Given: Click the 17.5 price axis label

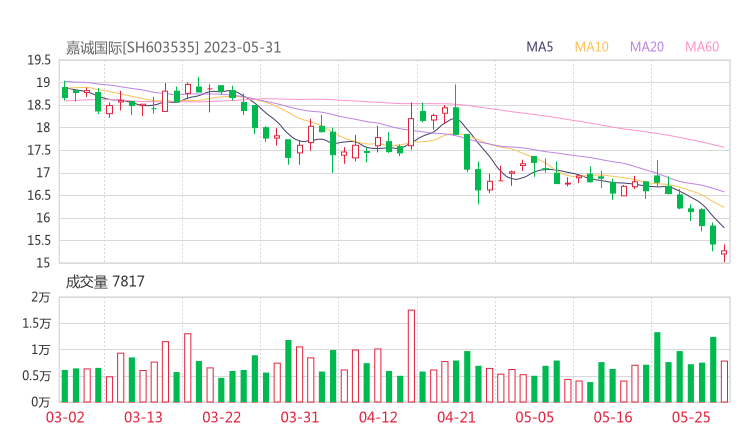Looking at the screenshot, I should coord(39,151).
